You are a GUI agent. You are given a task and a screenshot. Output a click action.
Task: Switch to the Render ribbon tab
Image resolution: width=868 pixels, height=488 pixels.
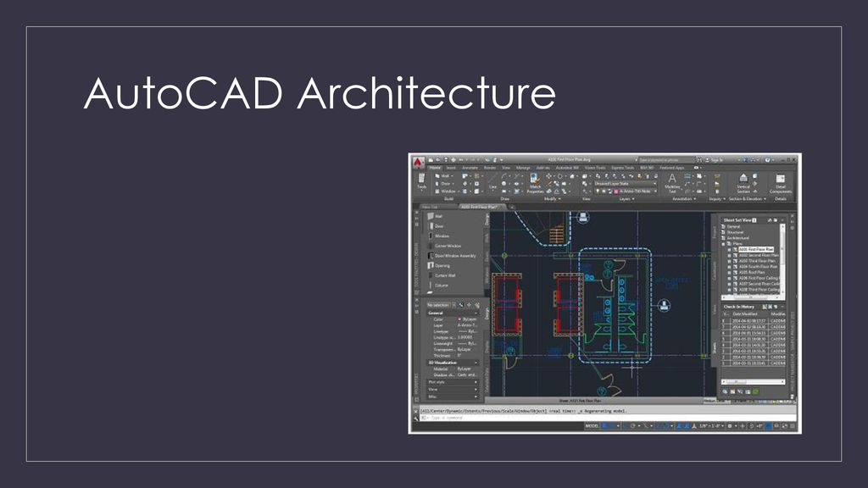coord(490,168)
